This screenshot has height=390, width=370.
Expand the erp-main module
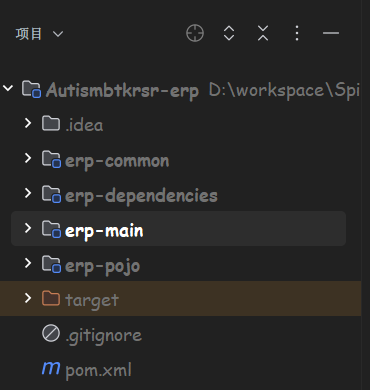28,228
